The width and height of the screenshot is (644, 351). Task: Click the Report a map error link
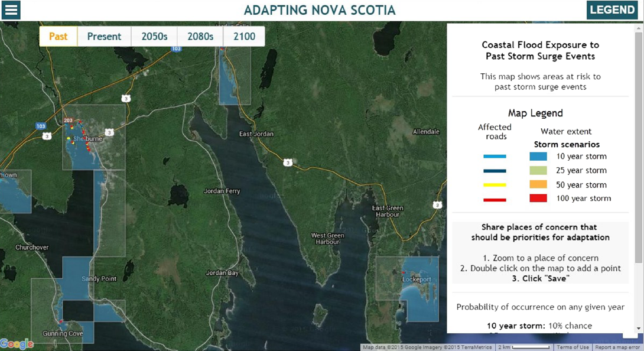(x=617, y=347)
